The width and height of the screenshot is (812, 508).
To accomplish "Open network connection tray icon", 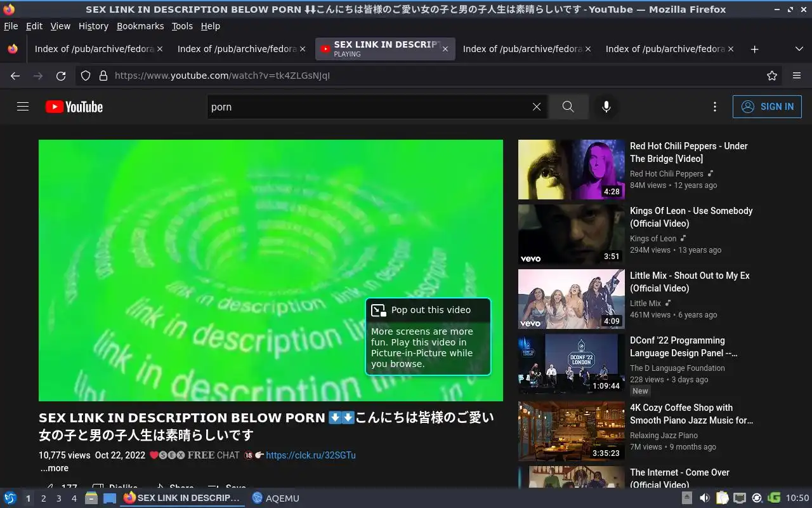I will (739, 498).
